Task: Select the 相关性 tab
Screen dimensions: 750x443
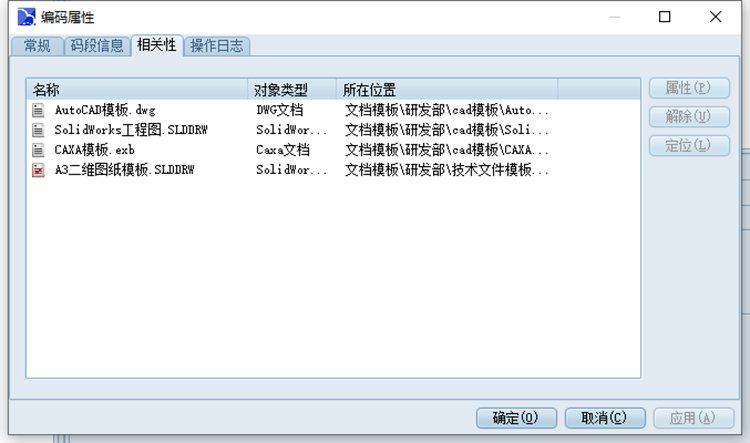Action: click(x=156, y=45)
